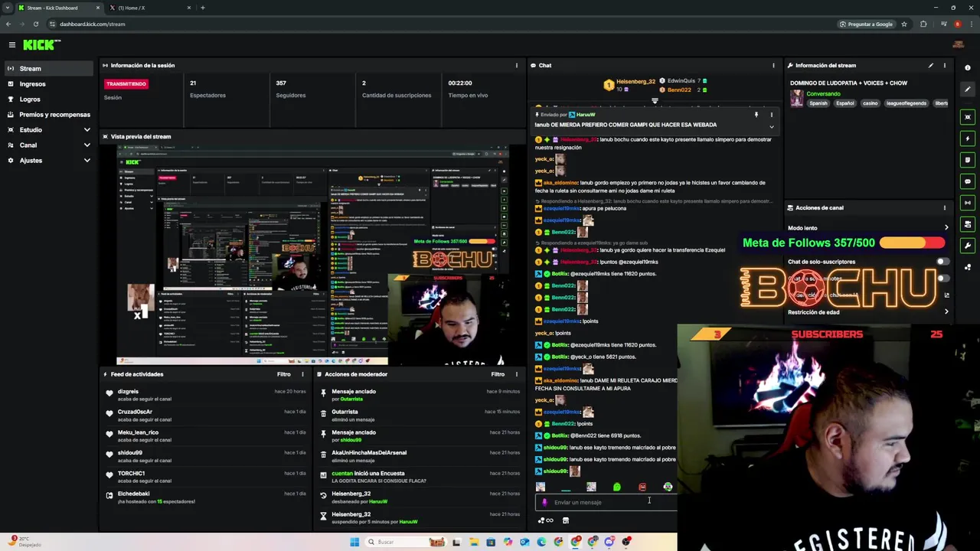
Task: Toggle the notes panel icon in right toolbar
Action: (968, 160)
